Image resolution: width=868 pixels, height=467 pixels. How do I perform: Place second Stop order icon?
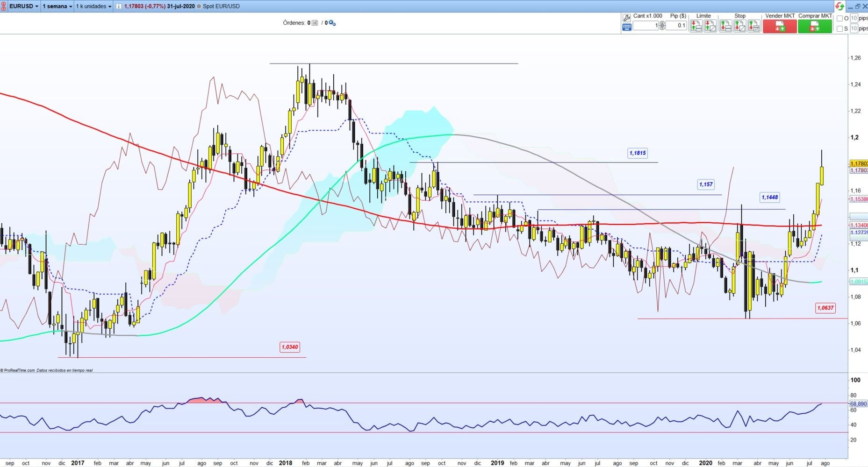(x=739, y=26)
